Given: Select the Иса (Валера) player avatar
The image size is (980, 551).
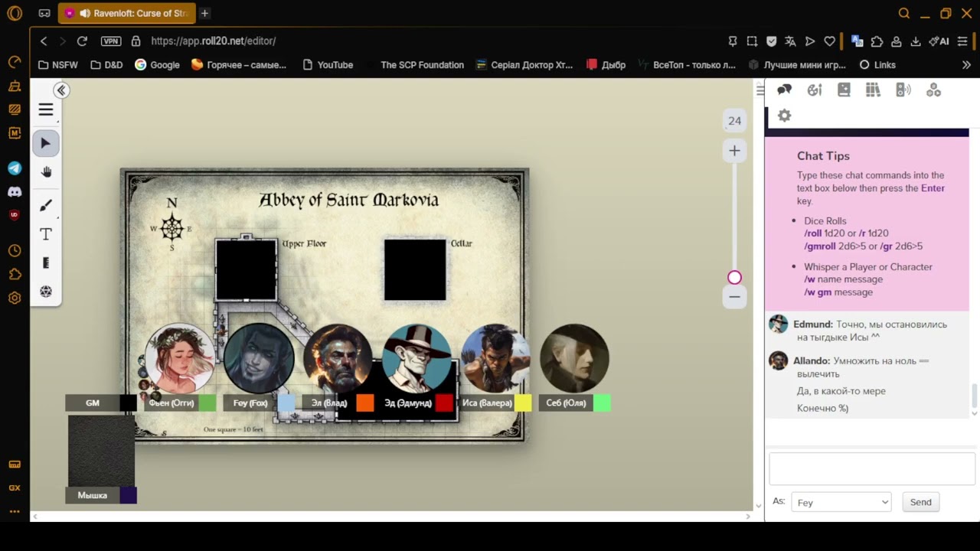Looking at the screenshot, I should 495,358.
